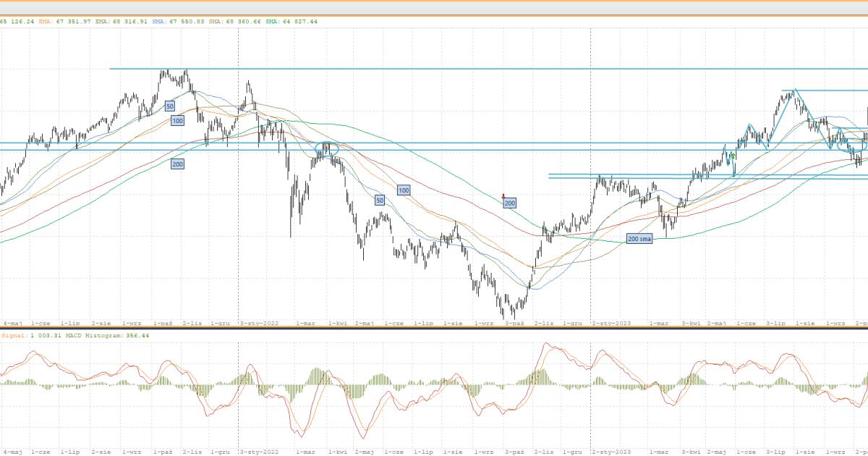
Task: Click the divider between price chart and MACD pane
Action: (434, 328)
